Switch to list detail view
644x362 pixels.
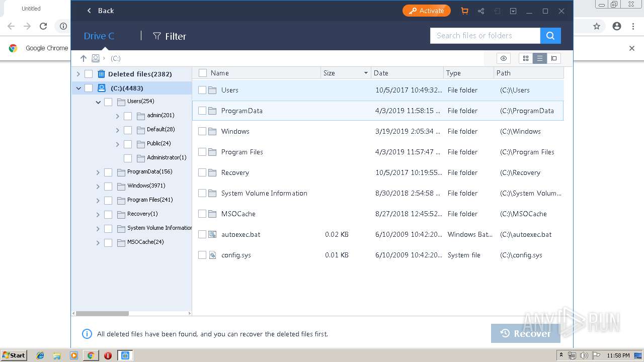540,58
